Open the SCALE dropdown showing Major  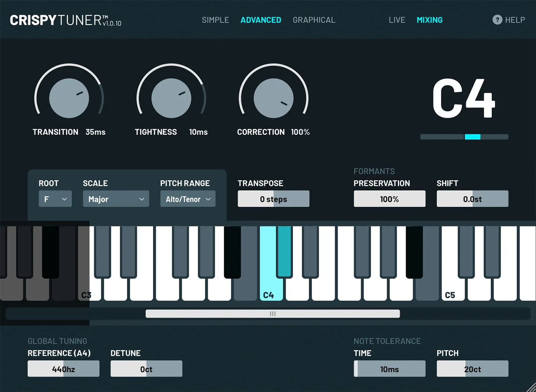(x=116, y=199)
